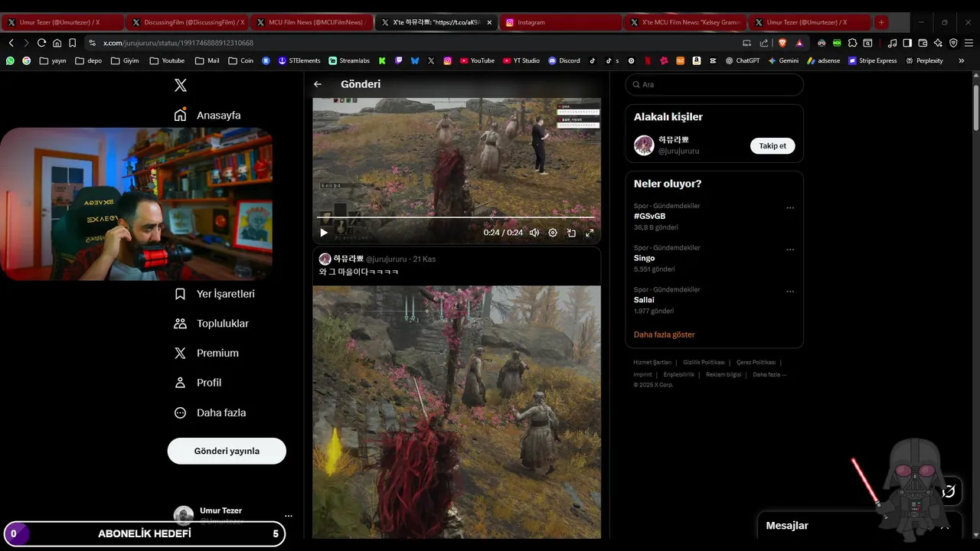The height and width of the screenshot is (551, 980).
Task: Click the address bar URL
Action: pyautogui.click(x=178, y=44)
